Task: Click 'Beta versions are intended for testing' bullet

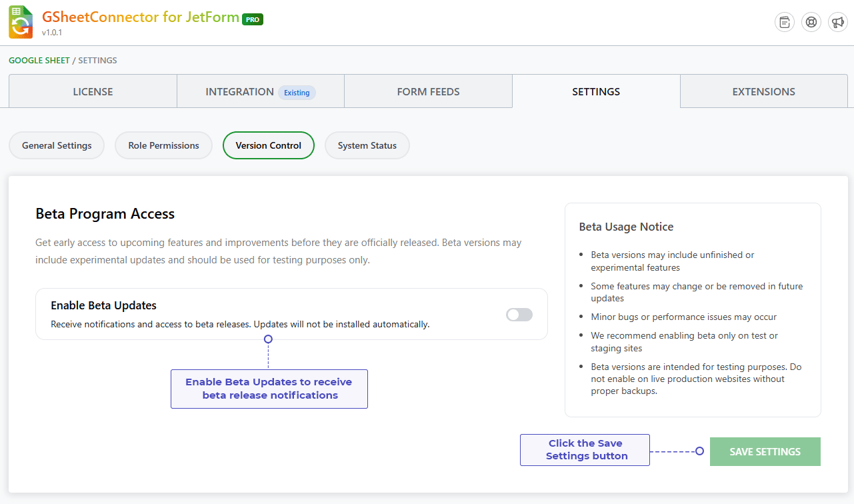Action: click(696, 379)
